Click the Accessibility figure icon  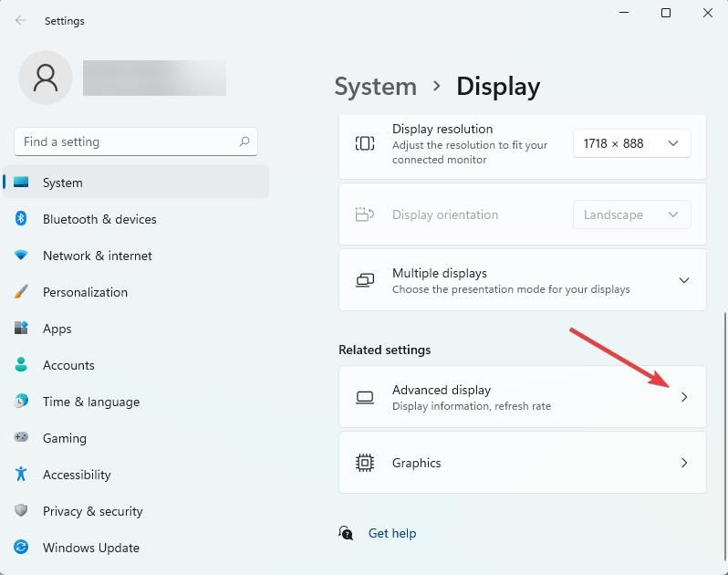click(21, 474)
